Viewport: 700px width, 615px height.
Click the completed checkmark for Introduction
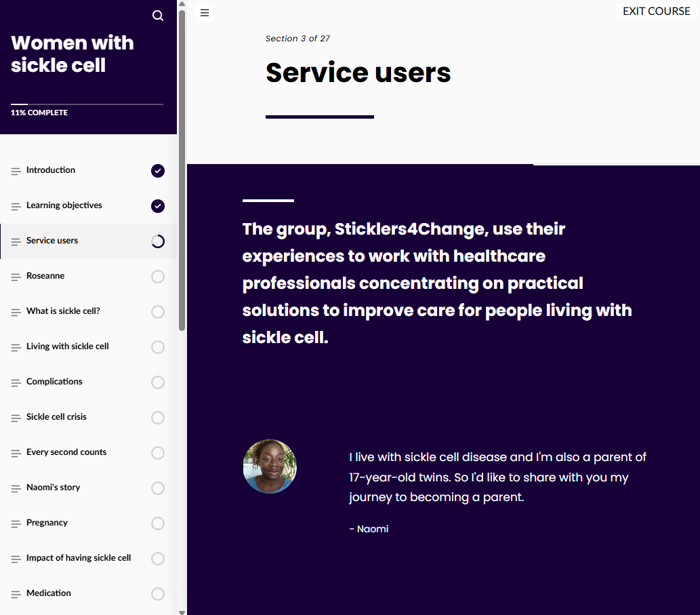click(158, 171)
